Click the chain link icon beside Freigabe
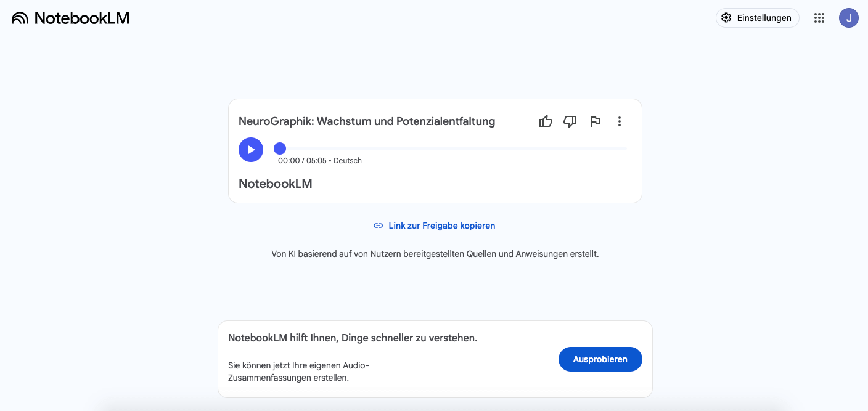Viewport: 868px width, 411px height. pos(379,226)
